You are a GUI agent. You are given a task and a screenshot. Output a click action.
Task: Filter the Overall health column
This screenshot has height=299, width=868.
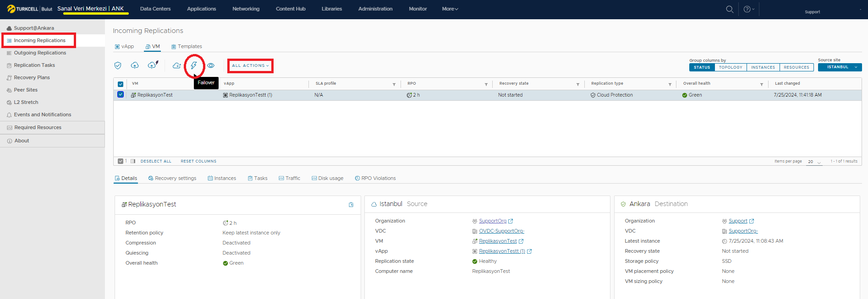tap(762, 84)
